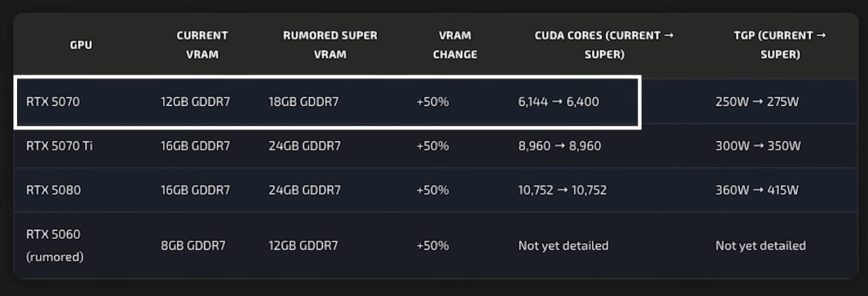The image size is (868, 296).
Task: Click the 360W → 415W TGP cell
Action: coord(757,190)
